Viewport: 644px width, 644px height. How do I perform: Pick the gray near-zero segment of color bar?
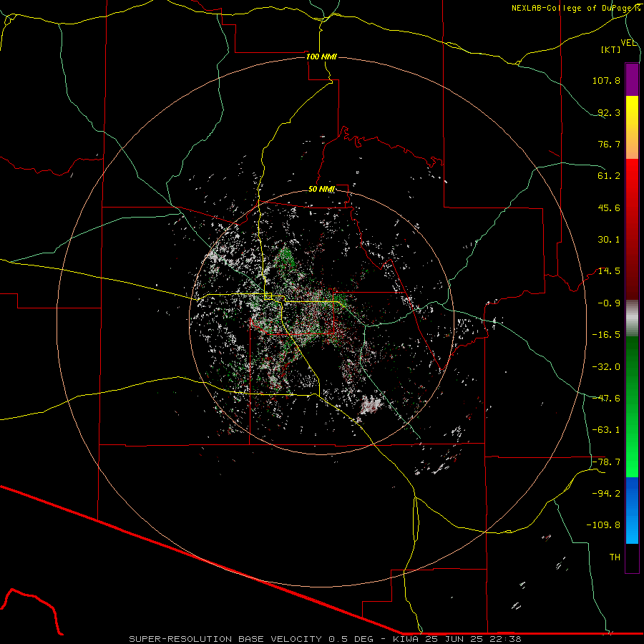click(632, 318)
